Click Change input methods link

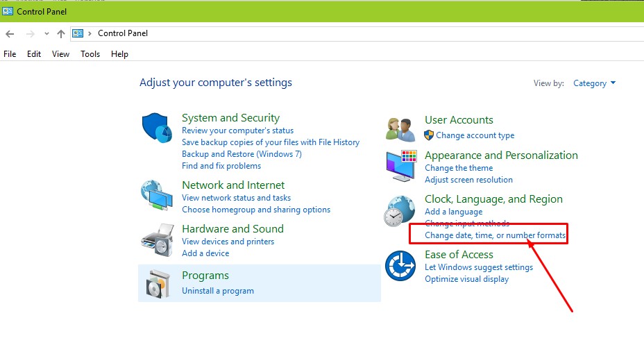(x=467, y=224)
